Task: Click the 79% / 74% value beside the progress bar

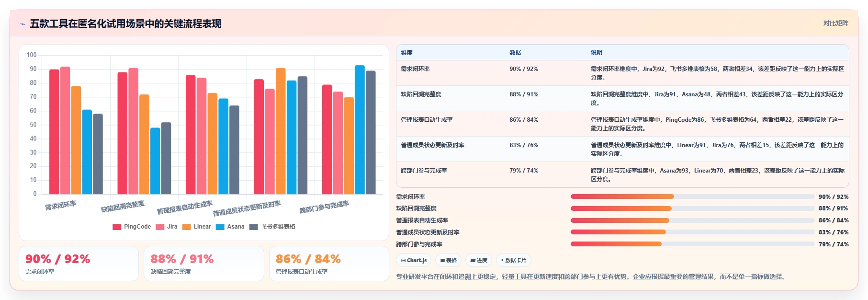Action: [x=834, y=244]
